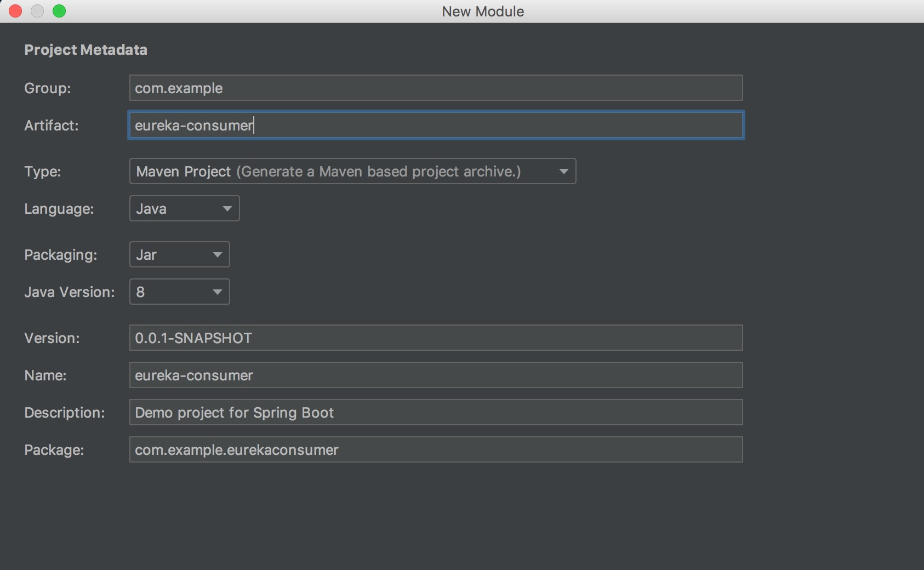Click the Packaging dropdown arrow icon
This screenshot has height=570, width=924.
pos(218,255)
